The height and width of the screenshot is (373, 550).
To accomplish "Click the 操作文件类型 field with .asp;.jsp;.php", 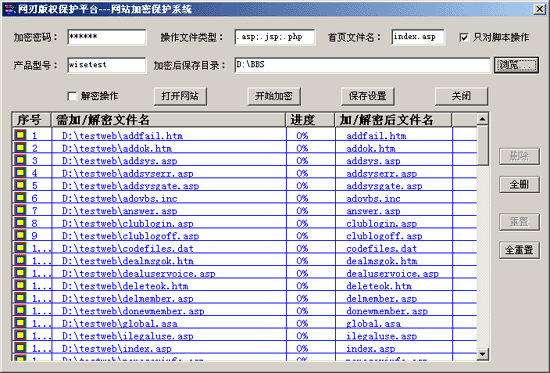I will click(275, 37).
